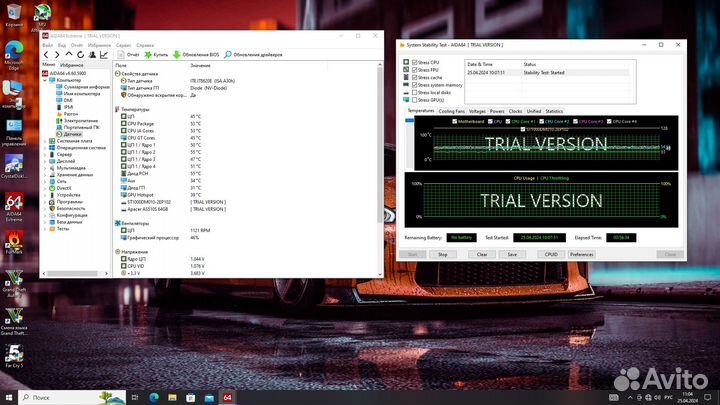
Task: Open Microsoft Edge desktop shortcut
Action: click(14, 55)
